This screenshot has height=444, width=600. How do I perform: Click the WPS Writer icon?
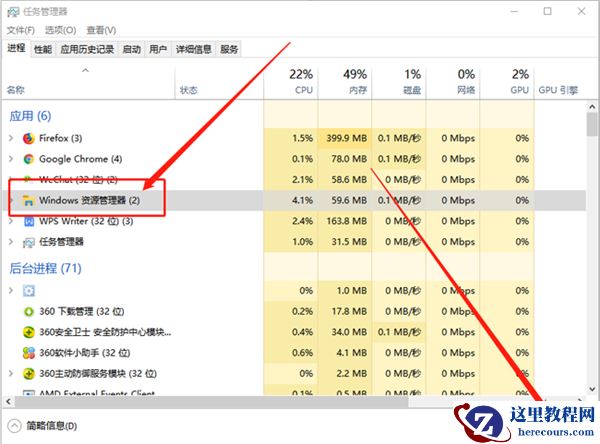point(29,221)
